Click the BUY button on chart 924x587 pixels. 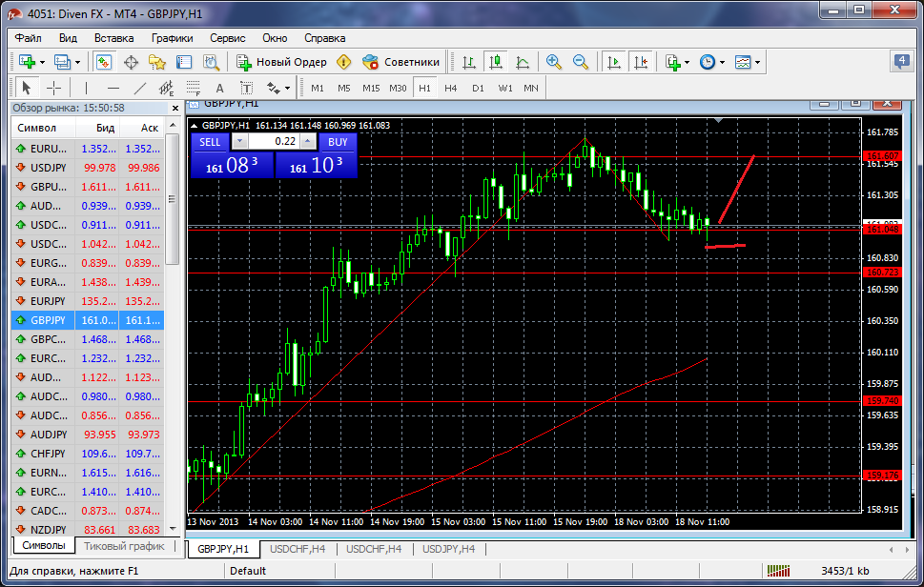tap(338, 142)
